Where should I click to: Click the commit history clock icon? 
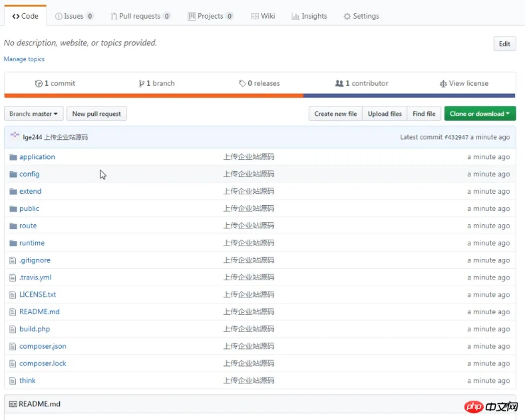click(x=39, y=83)
